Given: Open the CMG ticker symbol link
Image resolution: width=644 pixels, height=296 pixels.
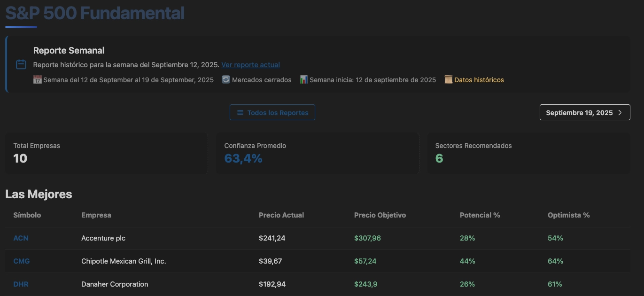Looking at the screenshot, I should pyautogui.click(x=22, y=261).
